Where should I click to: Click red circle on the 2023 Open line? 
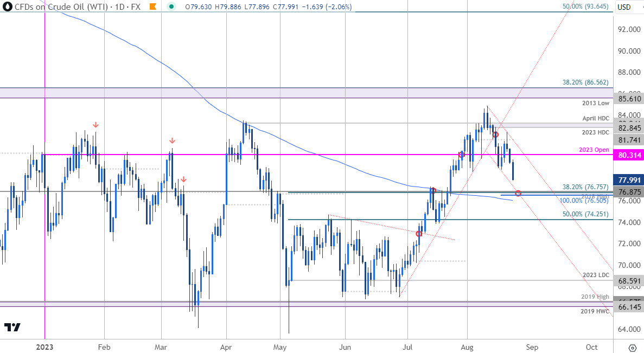pyautogui.click(x=462, y=155)
